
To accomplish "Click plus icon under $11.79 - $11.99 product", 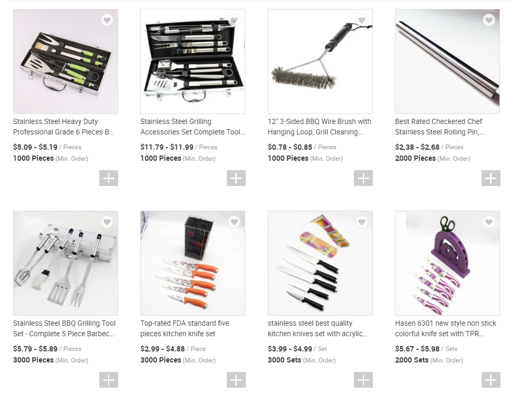I will pos(236,178).
